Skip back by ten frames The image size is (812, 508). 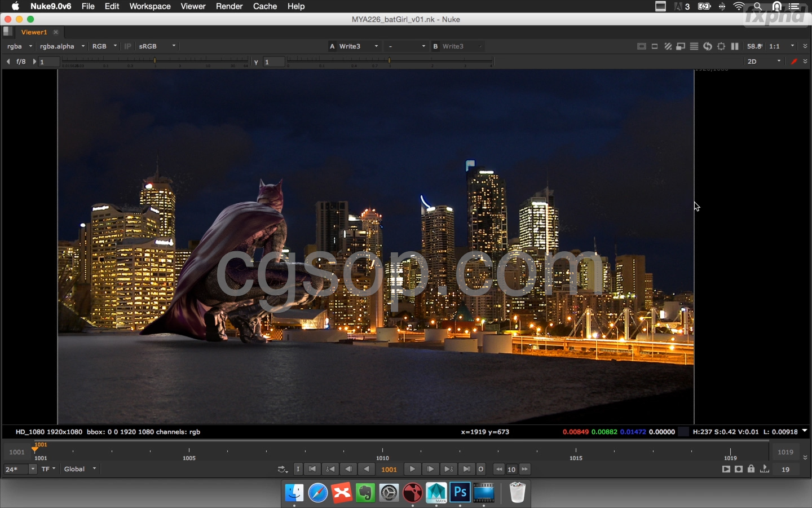(x=499, y=469)
